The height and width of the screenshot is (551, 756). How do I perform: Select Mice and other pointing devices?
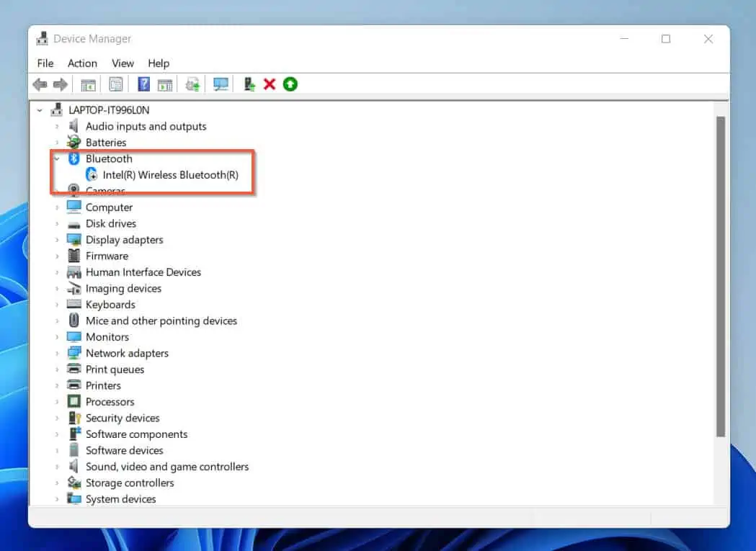click(161, 321)
